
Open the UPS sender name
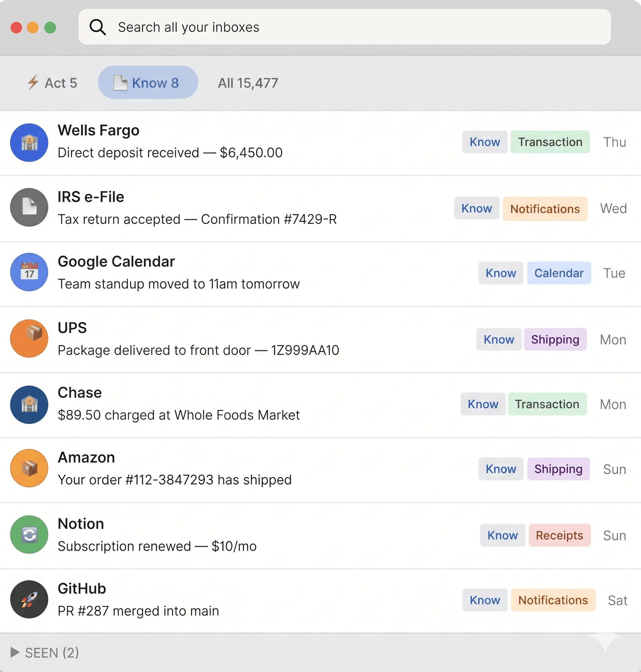click(x=72, y=328)
